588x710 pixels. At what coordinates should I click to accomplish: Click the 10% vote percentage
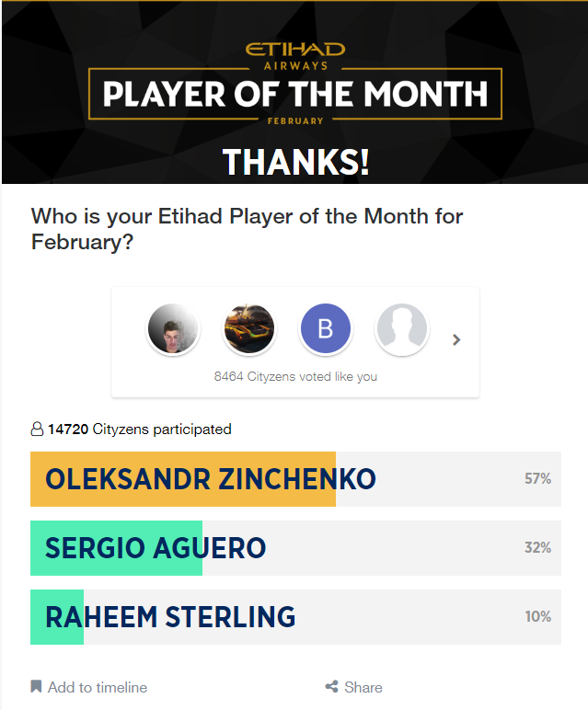click(x=537, y=616)
